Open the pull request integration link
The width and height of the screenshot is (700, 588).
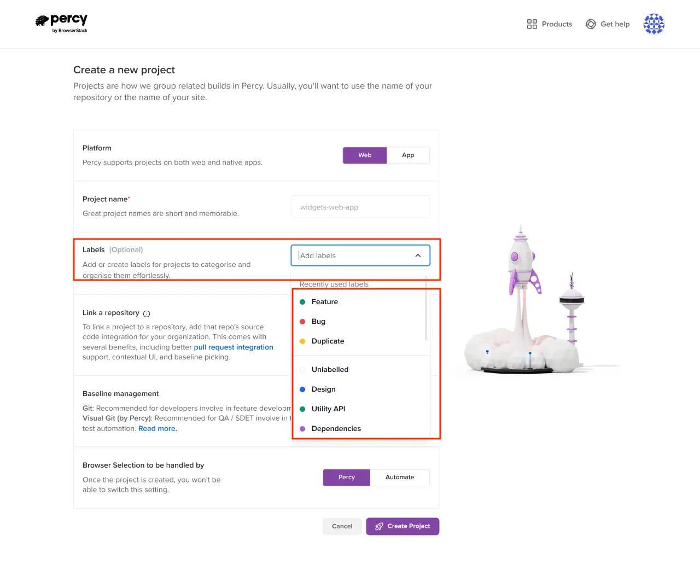tap(234, 347)
